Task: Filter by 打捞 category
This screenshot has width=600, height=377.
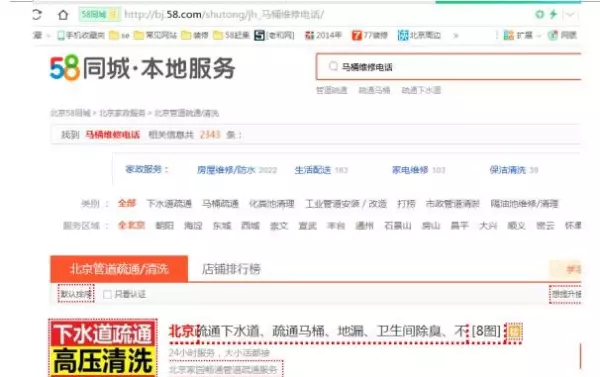Action: [x=406, y=204]
